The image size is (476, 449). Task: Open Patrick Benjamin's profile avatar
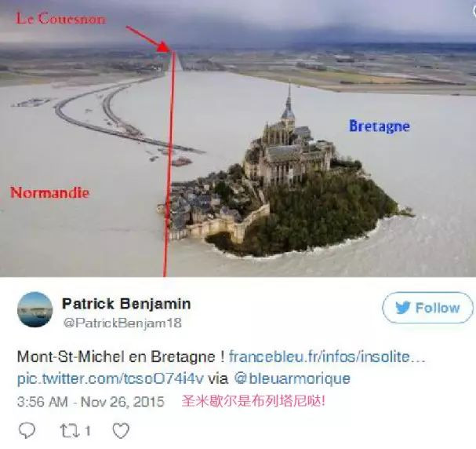click(35, 309)
